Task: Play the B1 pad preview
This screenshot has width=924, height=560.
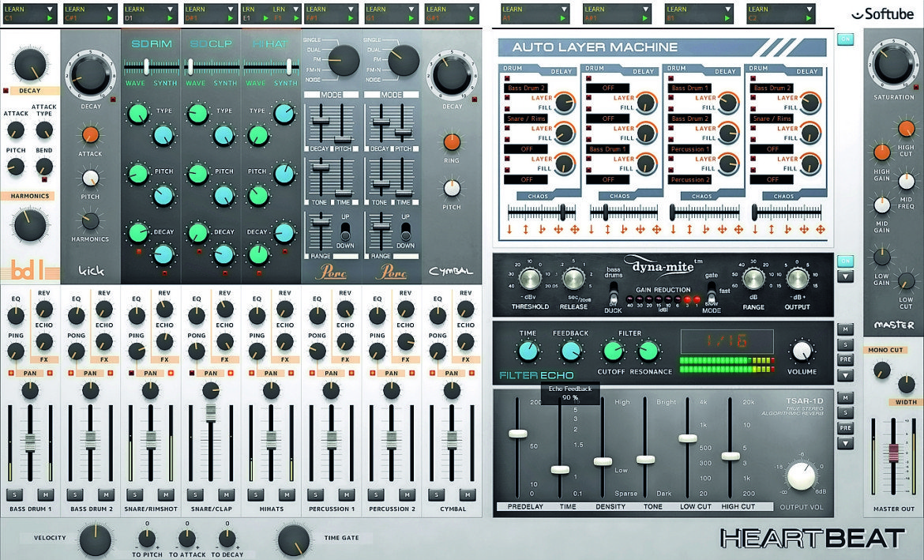Action: tap(727, 19)
